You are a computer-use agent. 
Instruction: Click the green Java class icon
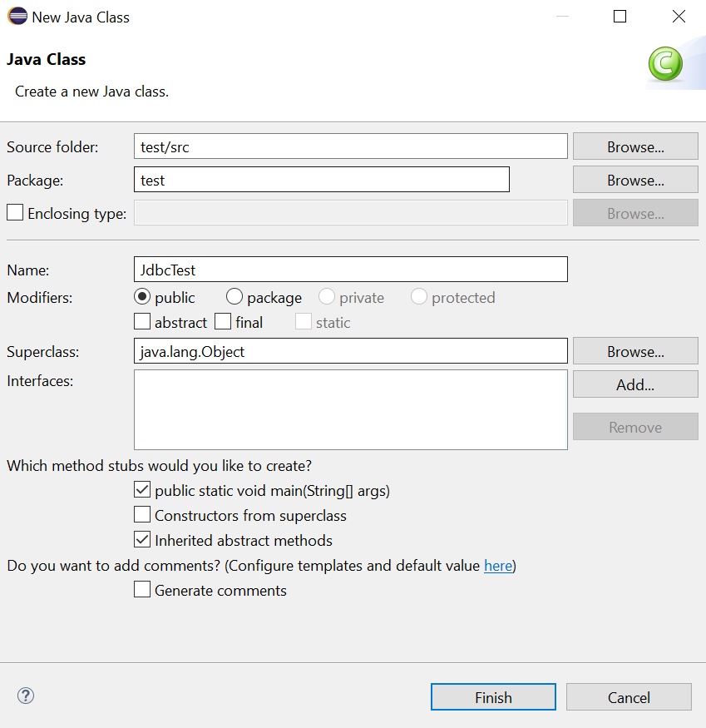664,64
